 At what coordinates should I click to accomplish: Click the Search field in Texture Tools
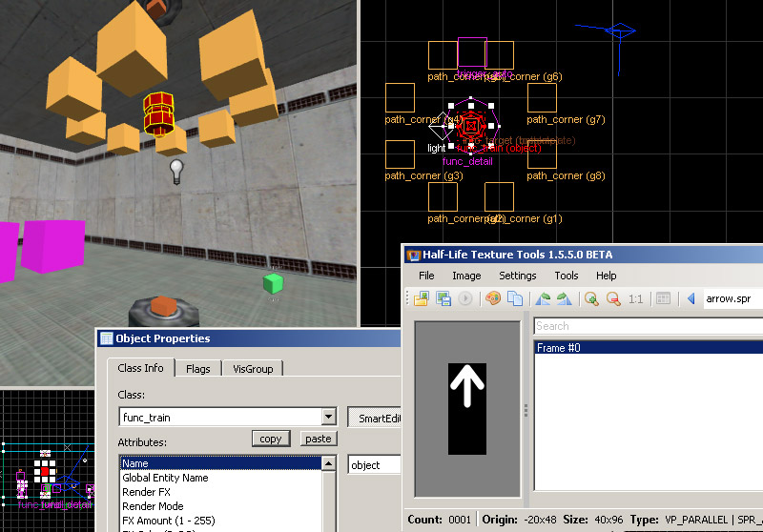point(649,326)
